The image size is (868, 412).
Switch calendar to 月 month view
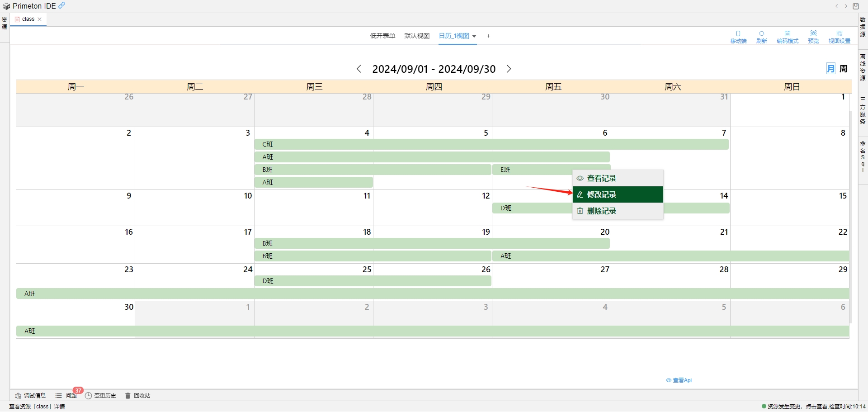(x=831, y=68)
